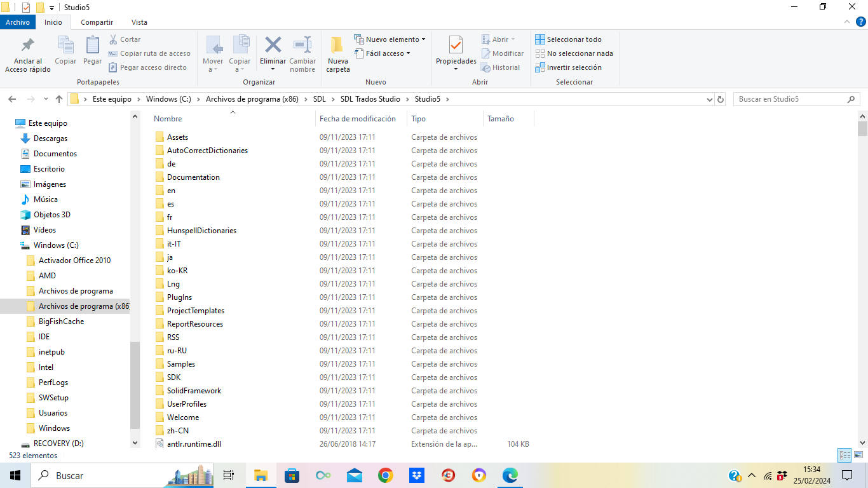Open Dropbox from taskbar
The width and height of the screenshot is (868, 488).
(416, 475)
